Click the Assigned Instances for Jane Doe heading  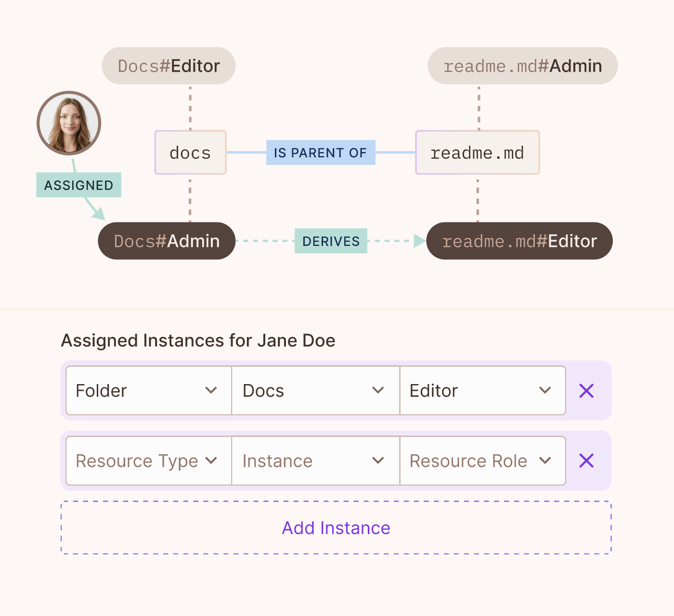pos(198,340)
